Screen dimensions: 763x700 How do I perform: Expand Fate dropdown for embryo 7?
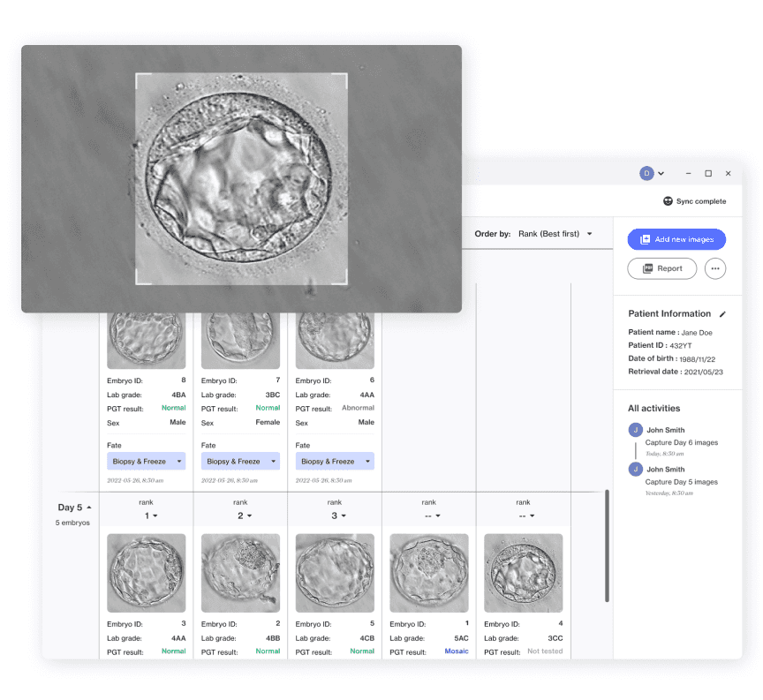click(240, 461)
